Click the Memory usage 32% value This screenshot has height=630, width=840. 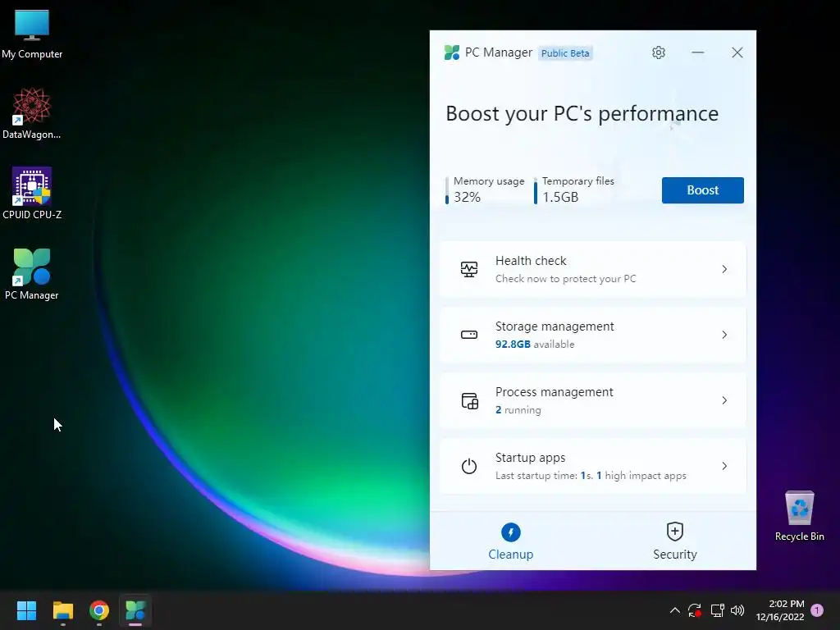(x=467, y=197)
